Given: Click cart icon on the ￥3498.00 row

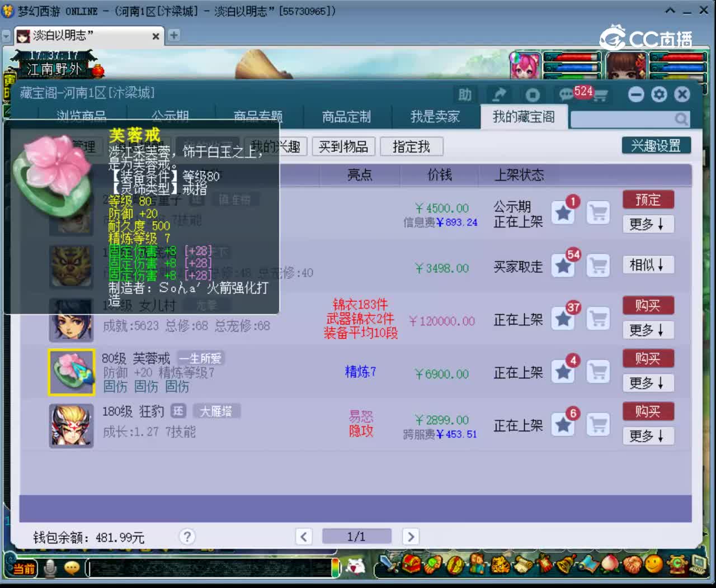Looking at the screenshot, I should (x=598, y=266).
